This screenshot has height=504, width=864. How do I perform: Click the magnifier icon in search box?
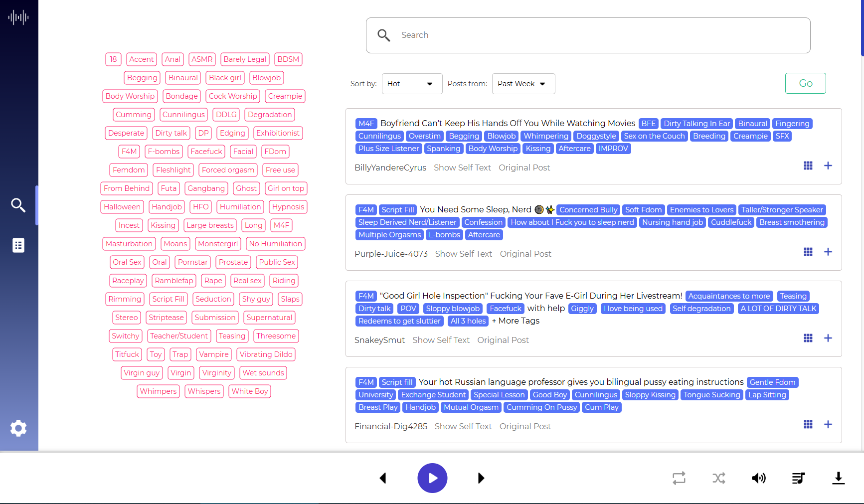pyautogui.click(x=384, y=35)
